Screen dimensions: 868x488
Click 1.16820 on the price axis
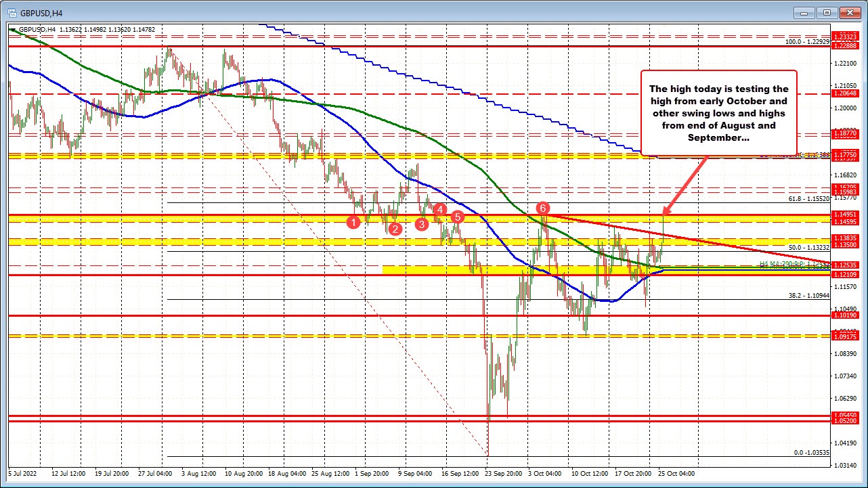click(845, 175)
